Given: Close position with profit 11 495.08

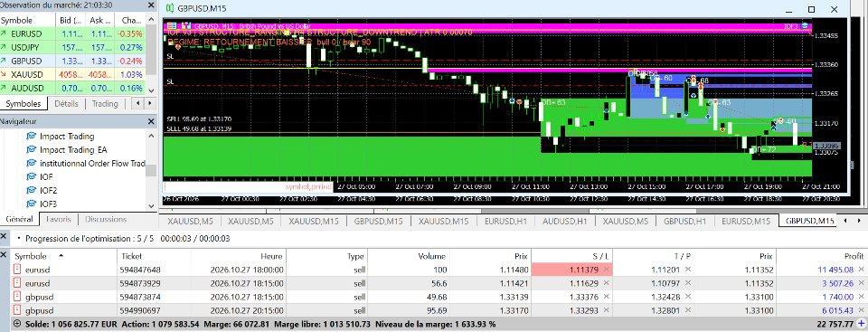Looking at the screenshot, I should (x=861, y=270).
